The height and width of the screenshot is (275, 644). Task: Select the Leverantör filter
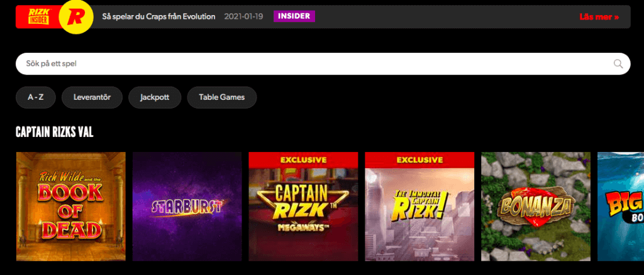coord(92,97)
